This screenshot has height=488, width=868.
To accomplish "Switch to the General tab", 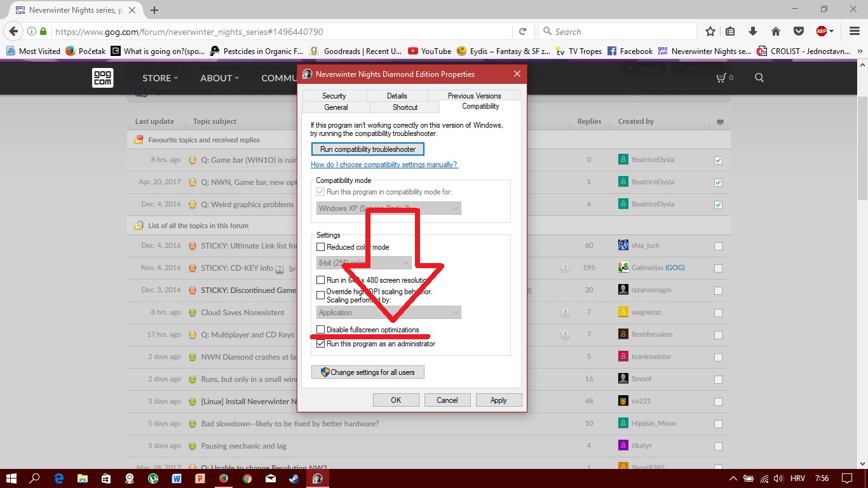I will [336, 107].
